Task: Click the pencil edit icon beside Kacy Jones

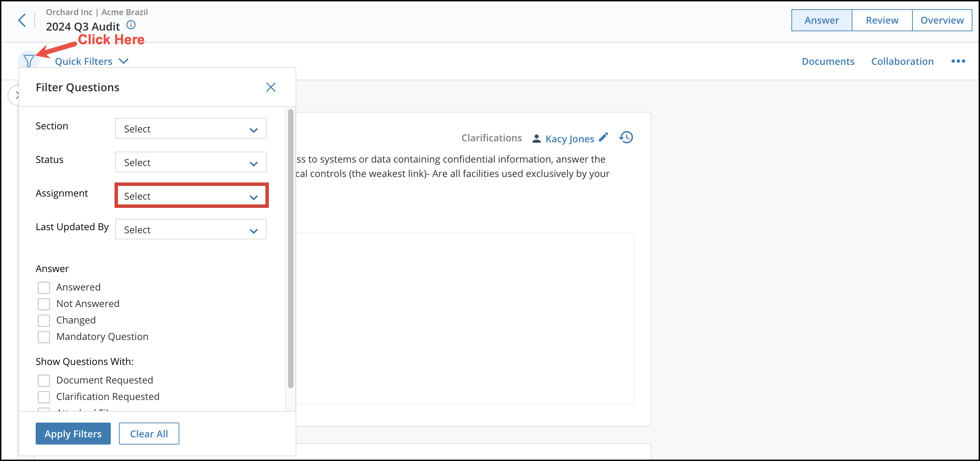Action: coord(603,137)
